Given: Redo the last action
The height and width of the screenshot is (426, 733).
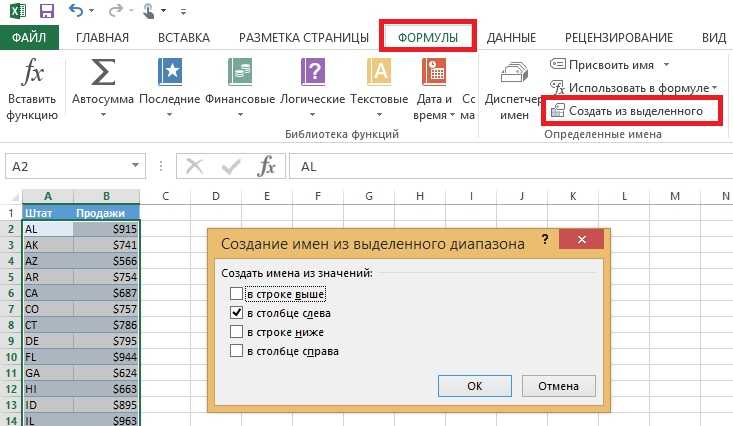Looking at the screenshot, I should (x=115, y=10).
